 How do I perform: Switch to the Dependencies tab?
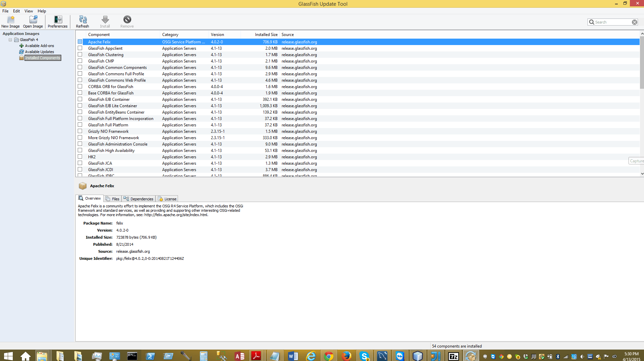tap(138, 199)
